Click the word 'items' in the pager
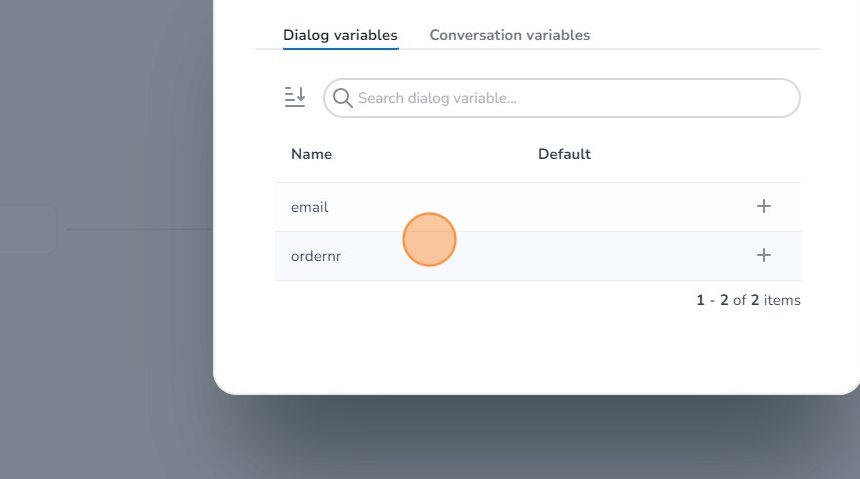 tap(782, 300)
